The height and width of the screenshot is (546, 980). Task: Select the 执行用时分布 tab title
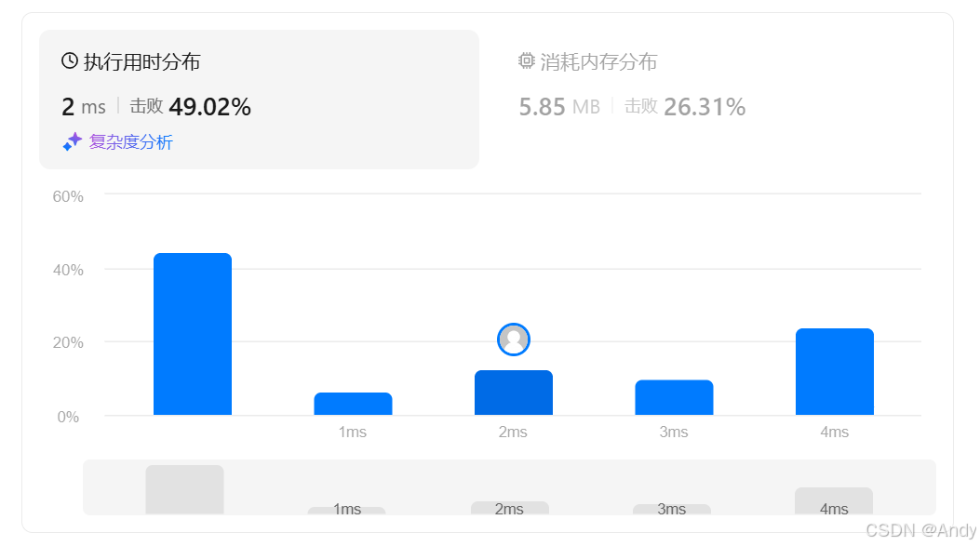141,62
